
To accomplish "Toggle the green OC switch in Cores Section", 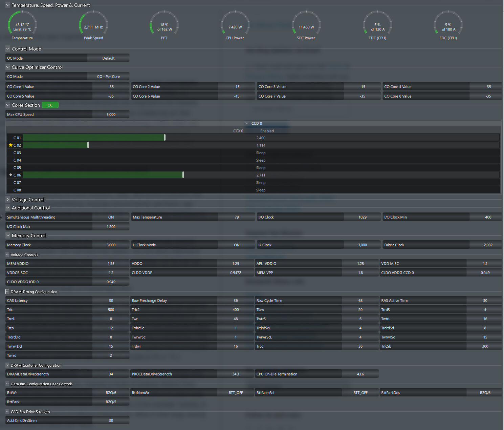I will click(50, 105).
